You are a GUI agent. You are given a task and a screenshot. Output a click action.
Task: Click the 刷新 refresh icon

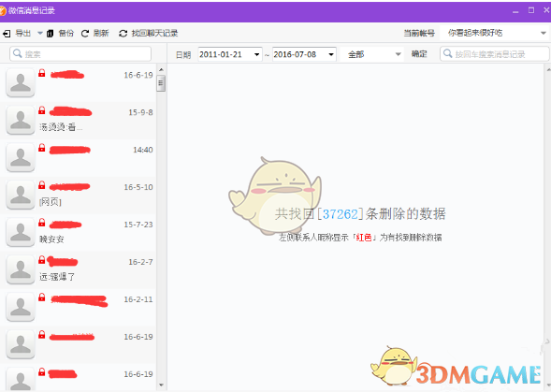pos(85,34)
